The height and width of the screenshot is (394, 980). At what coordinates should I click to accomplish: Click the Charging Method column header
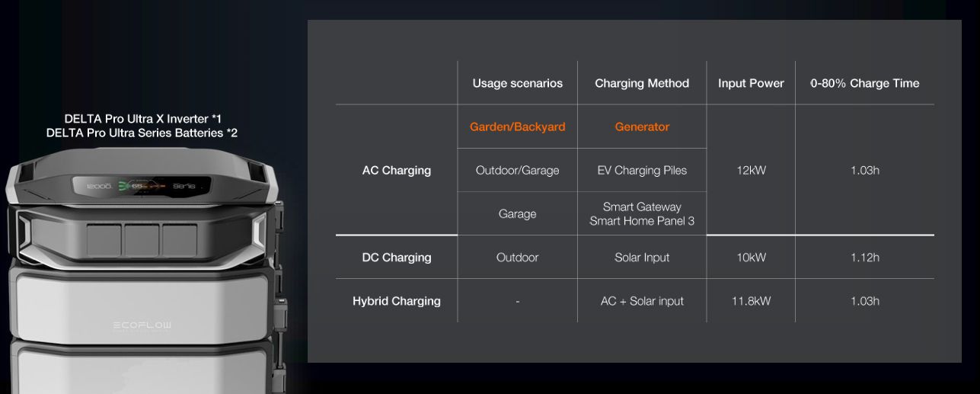click(642, 83)
